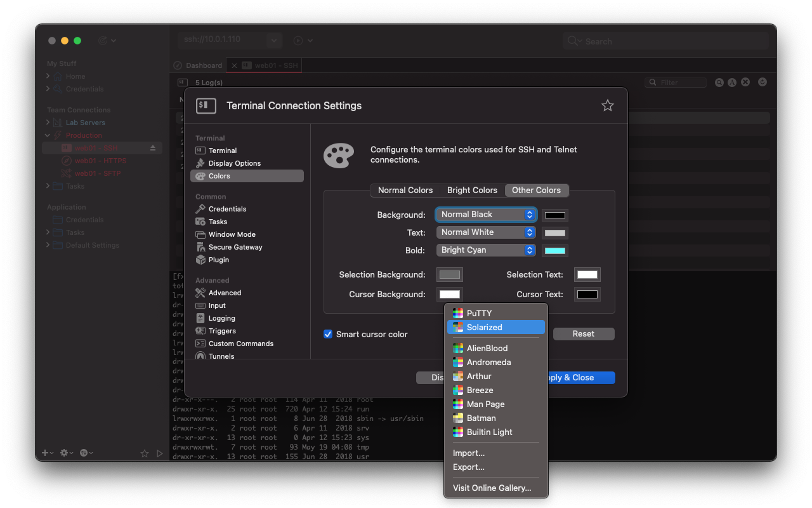Click Selection Text color swatch
Image resolution: width=812 pixels, height=508 pixels.
(587, 274)
